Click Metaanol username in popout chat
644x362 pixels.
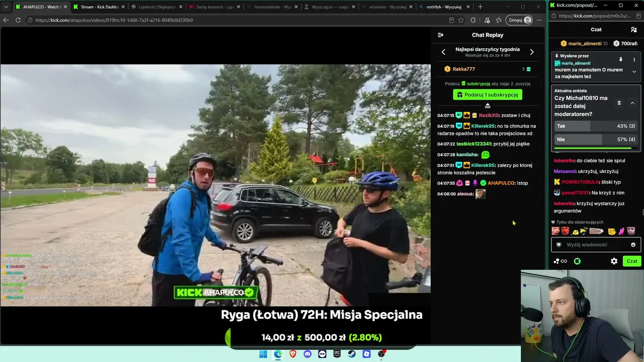pyautogui.click(x=565, y=171)
